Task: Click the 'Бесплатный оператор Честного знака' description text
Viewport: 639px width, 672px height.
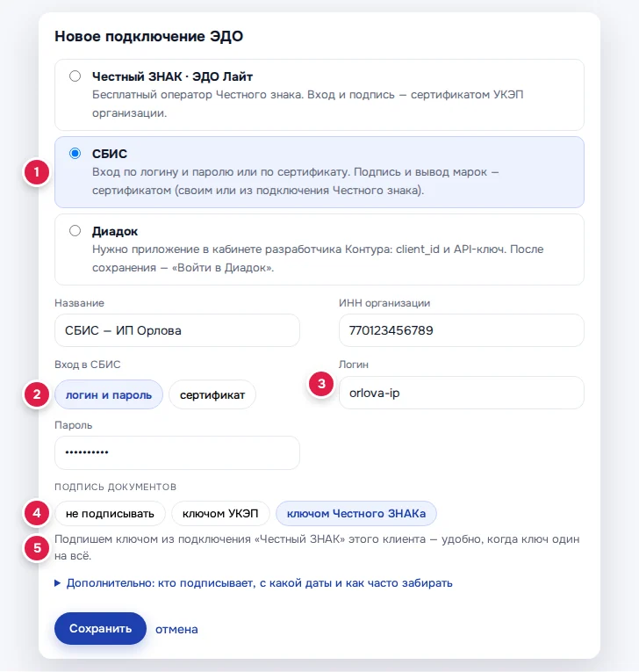Action: pos(308,104)
